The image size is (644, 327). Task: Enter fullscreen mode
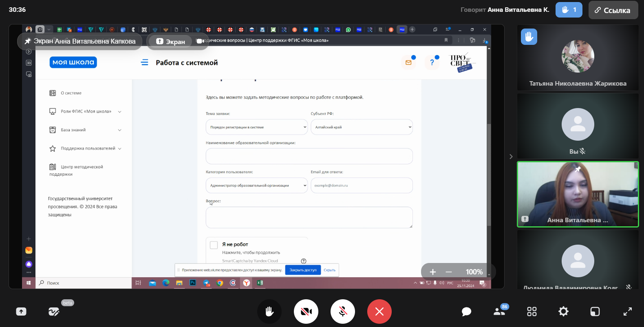628,312
